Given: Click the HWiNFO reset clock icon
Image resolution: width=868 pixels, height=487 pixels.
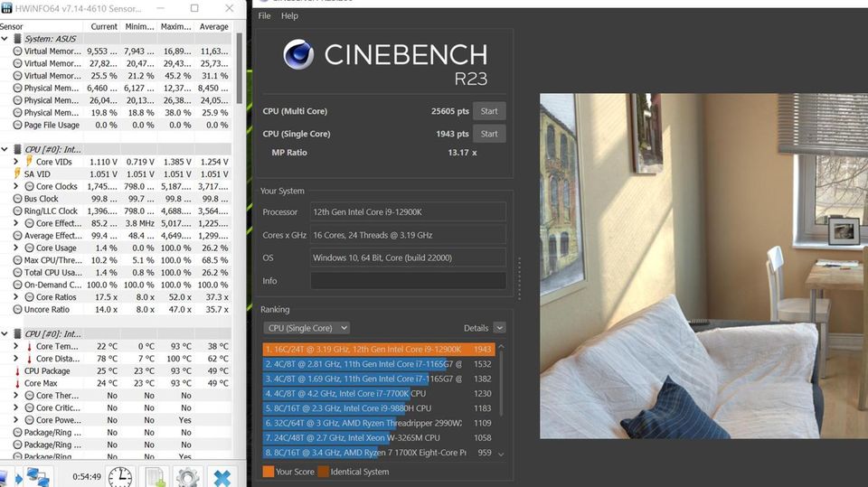Looking at the screenshot, I should click(119, 476).
